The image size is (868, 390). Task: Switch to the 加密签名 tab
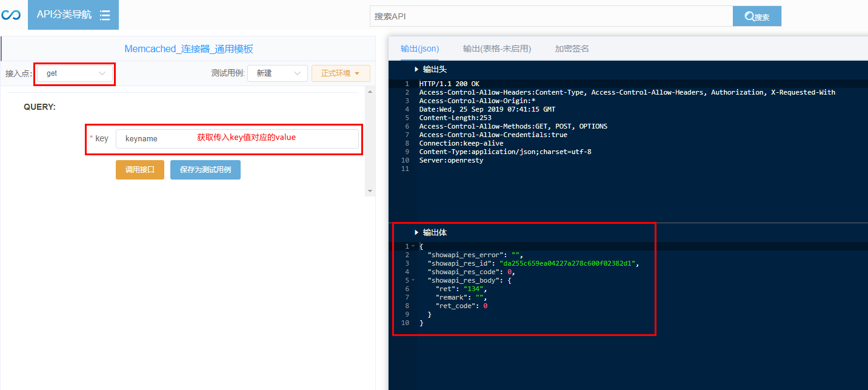[572, 49]
